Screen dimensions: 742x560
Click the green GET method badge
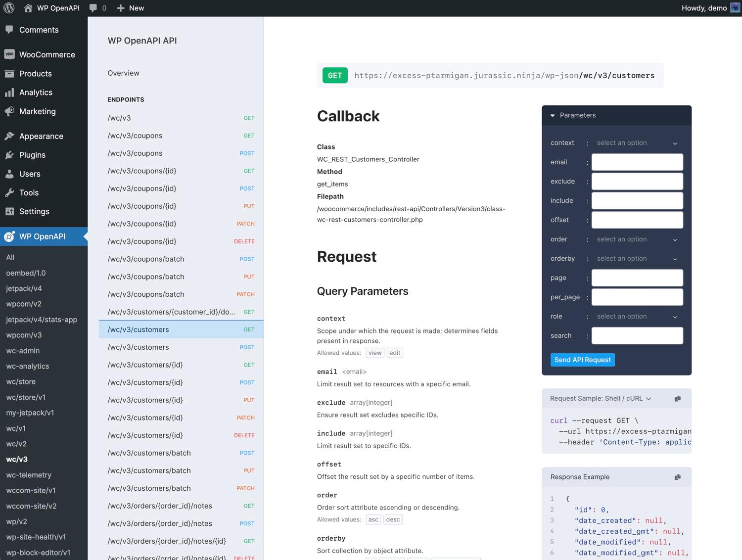[335, 76]
